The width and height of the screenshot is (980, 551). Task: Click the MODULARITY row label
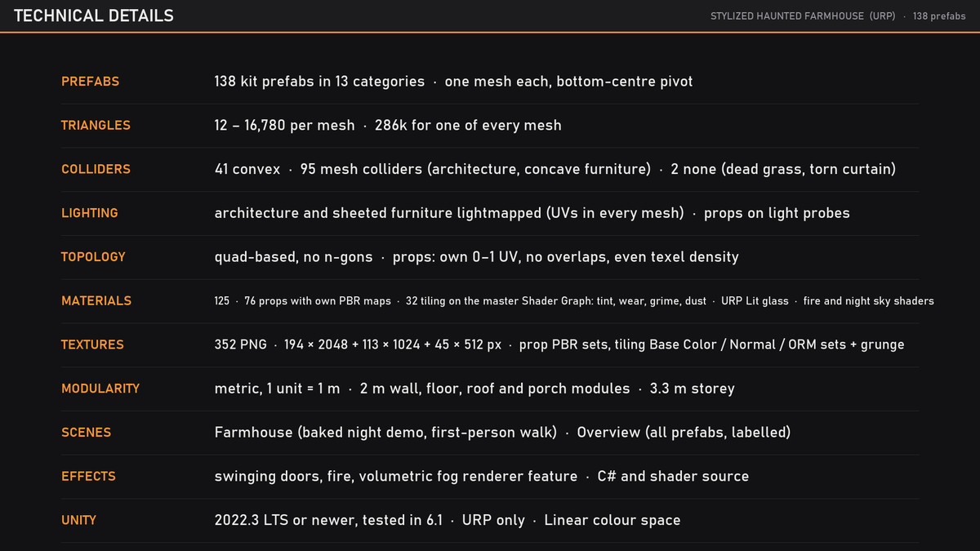coord(100,389)
